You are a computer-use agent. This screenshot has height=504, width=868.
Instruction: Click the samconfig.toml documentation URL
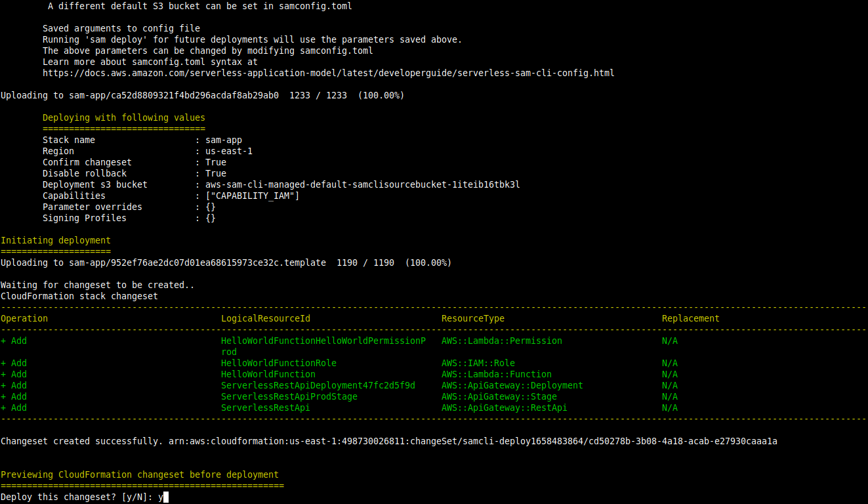(327, 73)
